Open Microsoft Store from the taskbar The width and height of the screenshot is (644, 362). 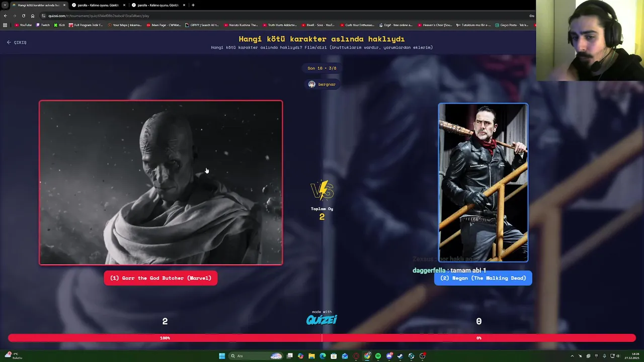coord(334,356)
